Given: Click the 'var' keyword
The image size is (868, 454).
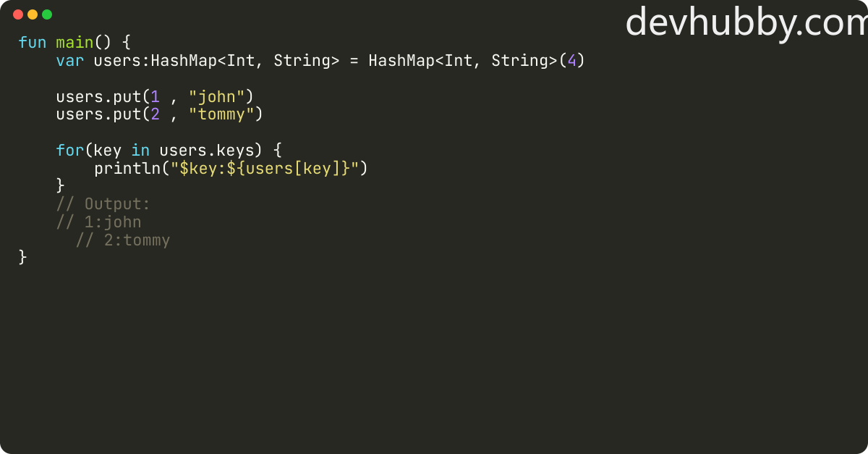Looking at the screenshot, I should click(x=70, y=61).
